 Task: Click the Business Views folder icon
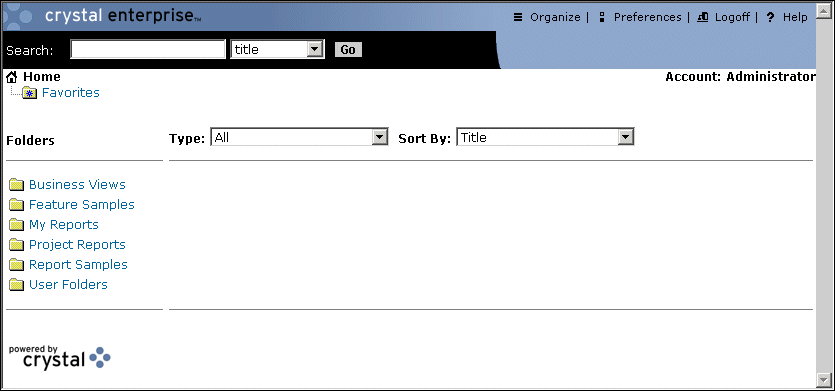point(17,185)
